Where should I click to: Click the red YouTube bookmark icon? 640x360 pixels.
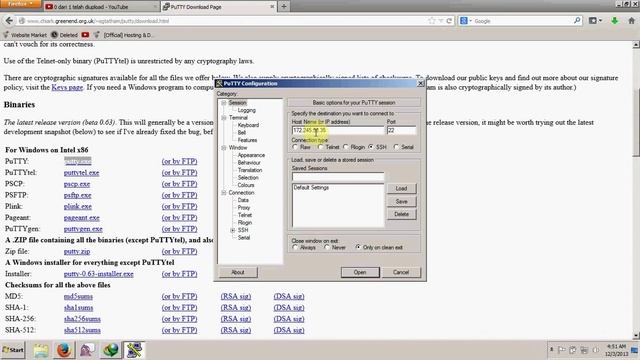85,35
